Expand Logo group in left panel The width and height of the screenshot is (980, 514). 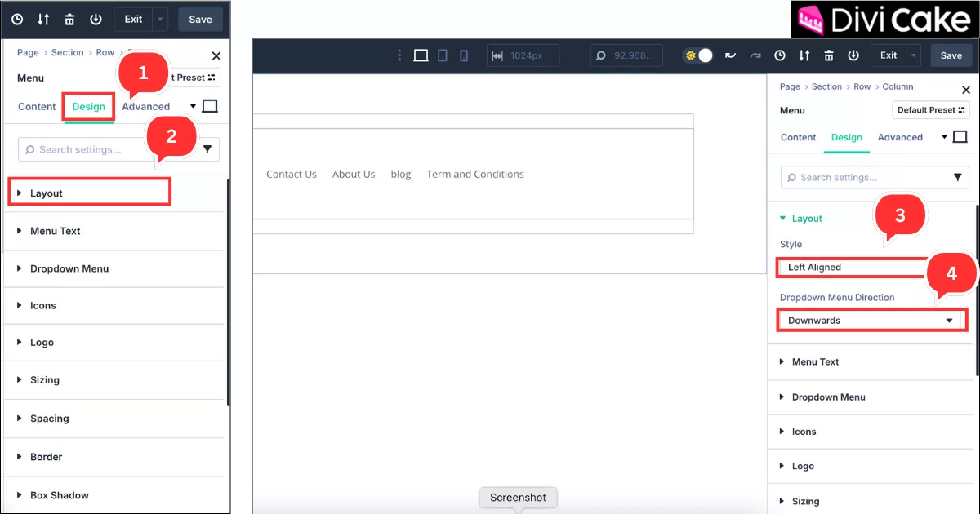(x=114, y=343)
